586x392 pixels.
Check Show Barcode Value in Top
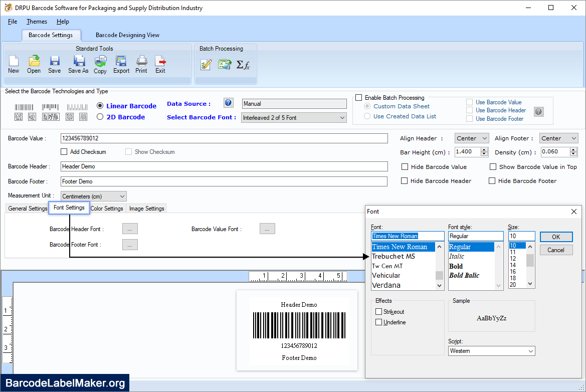click(x=493, y=166)
